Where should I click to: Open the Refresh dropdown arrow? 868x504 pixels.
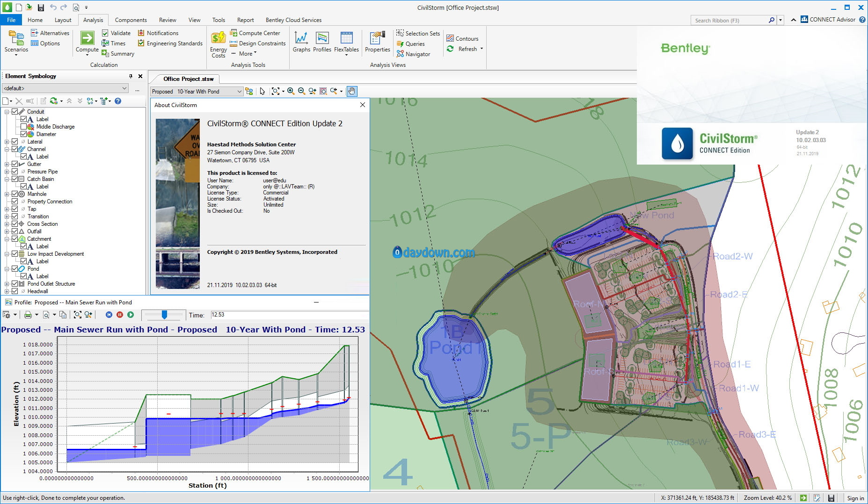[481, 49]
